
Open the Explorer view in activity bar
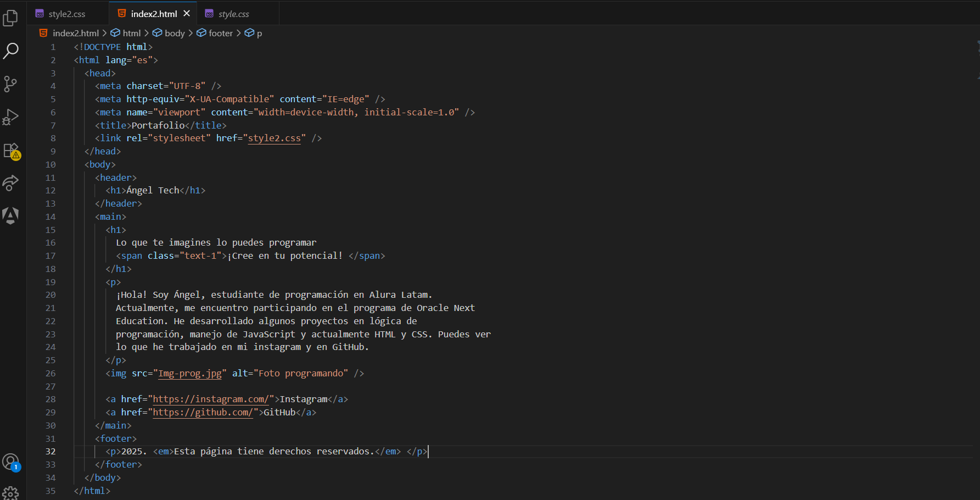coord(10,18)
